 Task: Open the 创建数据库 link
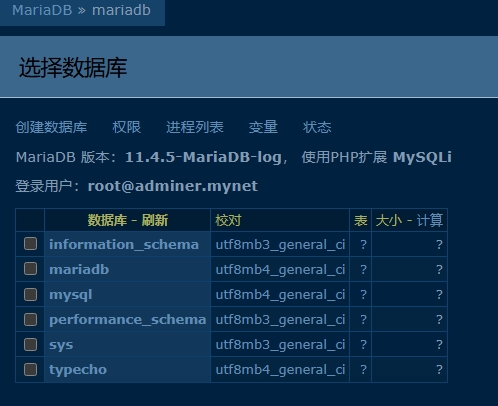coord(51,127)
